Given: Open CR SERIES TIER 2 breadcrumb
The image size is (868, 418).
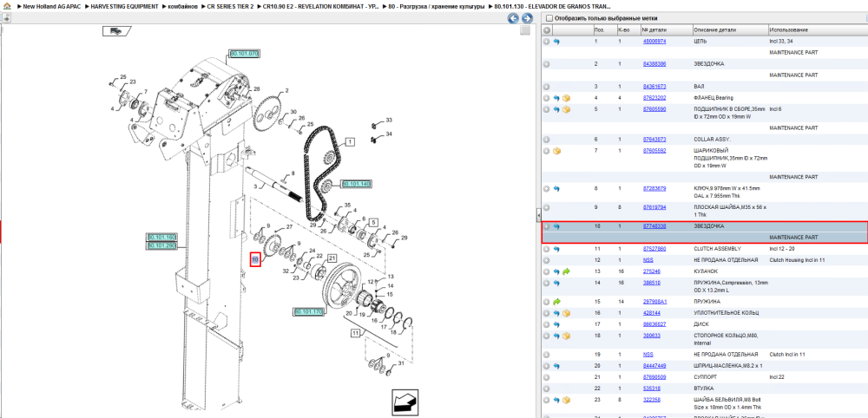Looking at the screenshot, I should [230, 7].
